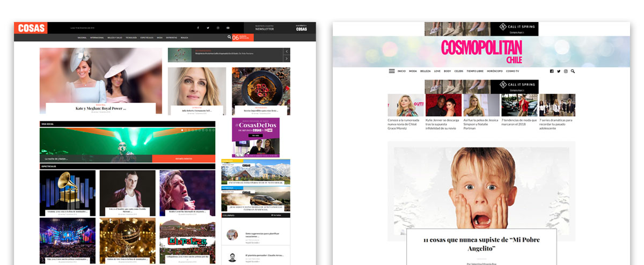The image size is (644, 265).
Task: Open Espectáculos in Cosas navigation
Action: [147, 38]
